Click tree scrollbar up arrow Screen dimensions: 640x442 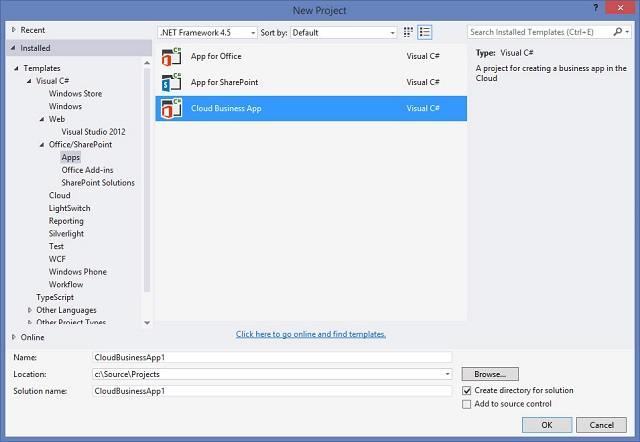pyautogui.click(x=147, y=63)
